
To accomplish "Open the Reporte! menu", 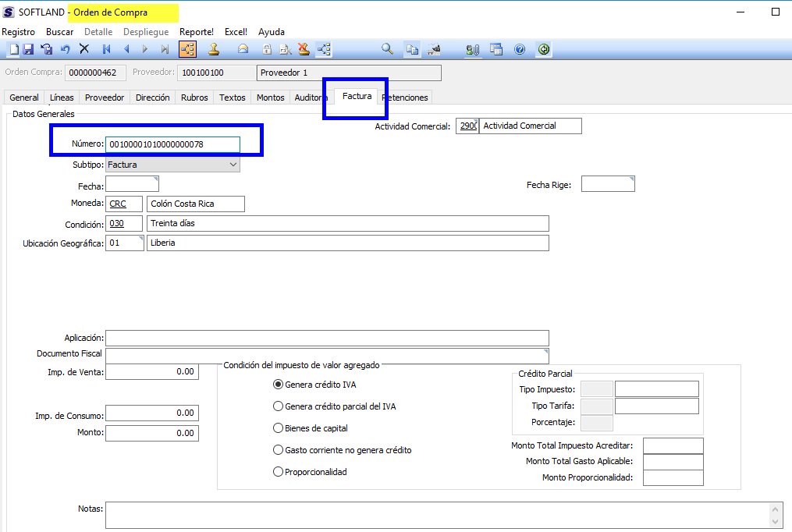I will tap(196, 32).
